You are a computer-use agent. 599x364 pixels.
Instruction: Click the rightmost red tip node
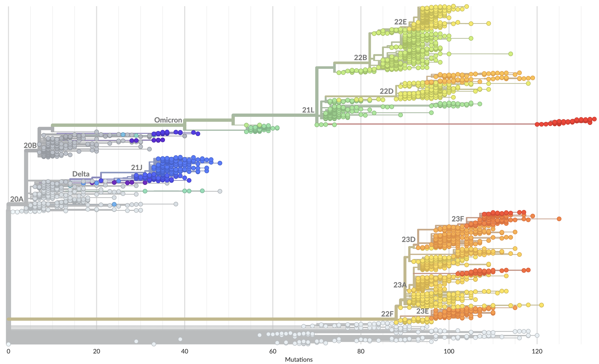tap(594, 119)
